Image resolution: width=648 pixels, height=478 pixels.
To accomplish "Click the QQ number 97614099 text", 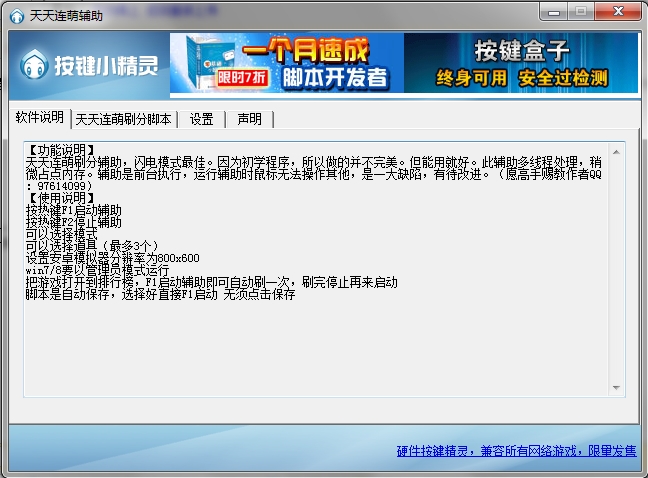I will (x=61, y=186).
